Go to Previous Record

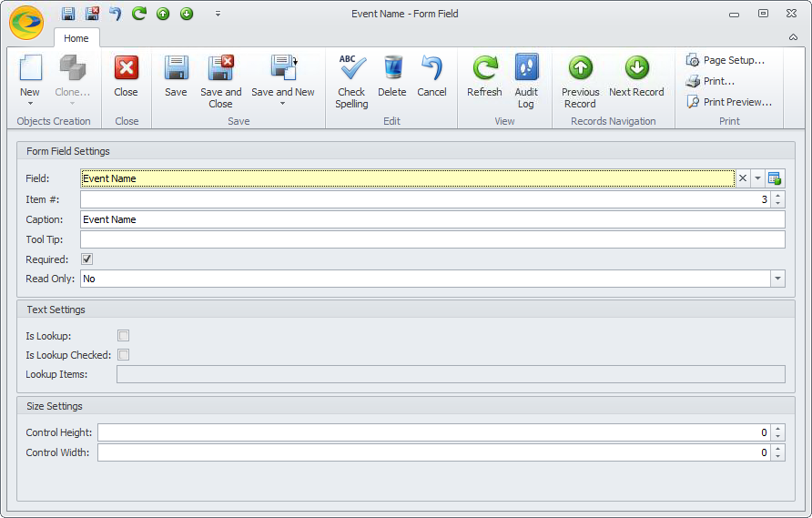(581, 81)
